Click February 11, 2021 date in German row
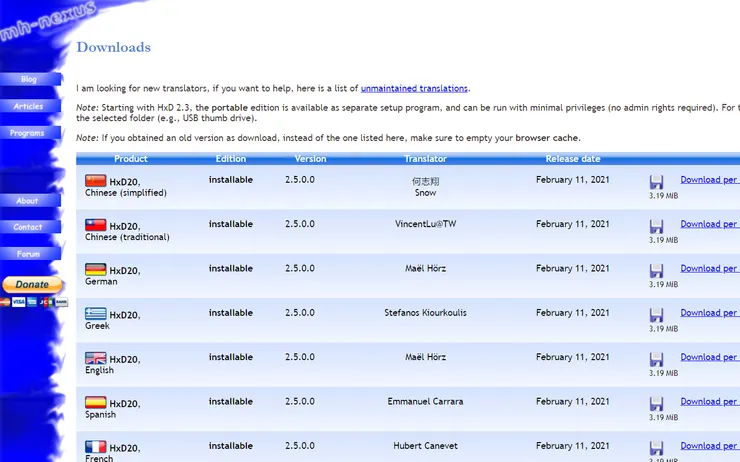The image size is (740, 462). [572, 269]
